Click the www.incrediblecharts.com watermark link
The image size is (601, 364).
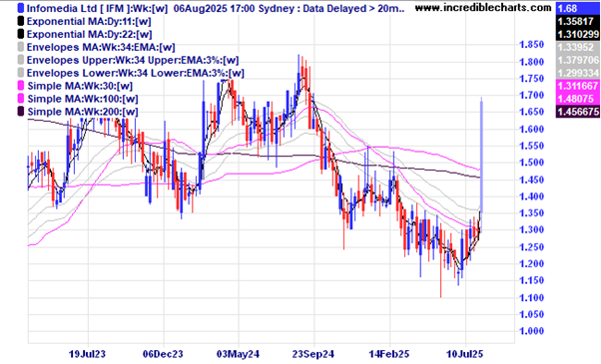[483, 7]
